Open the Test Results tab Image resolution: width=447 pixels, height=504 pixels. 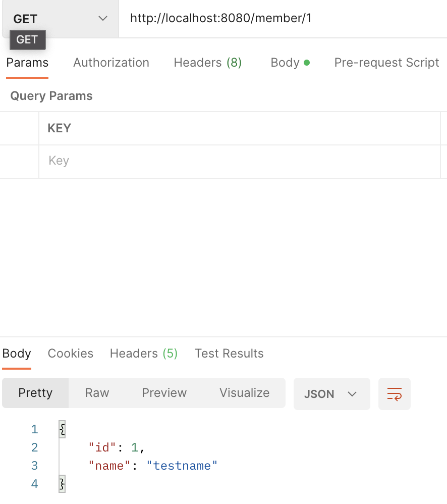click(x=229, y=353)
